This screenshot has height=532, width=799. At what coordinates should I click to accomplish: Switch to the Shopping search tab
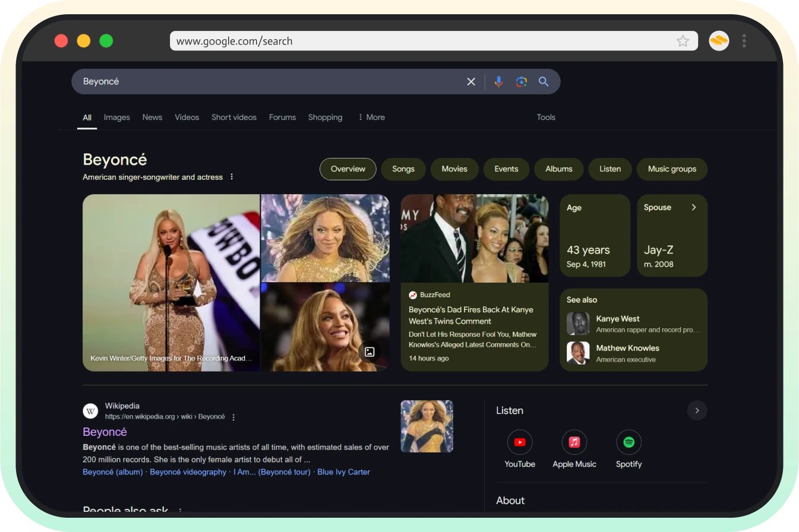[x=325, y=117]
